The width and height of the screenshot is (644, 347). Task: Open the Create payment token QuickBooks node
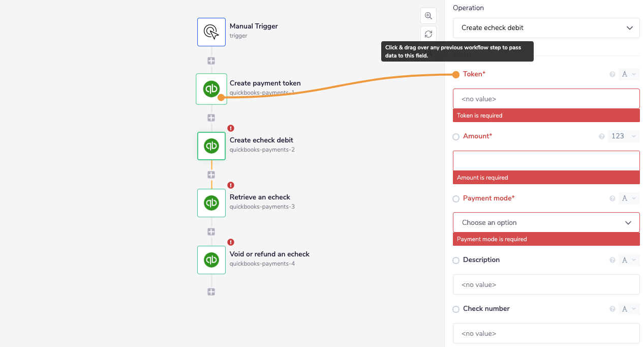211,89
